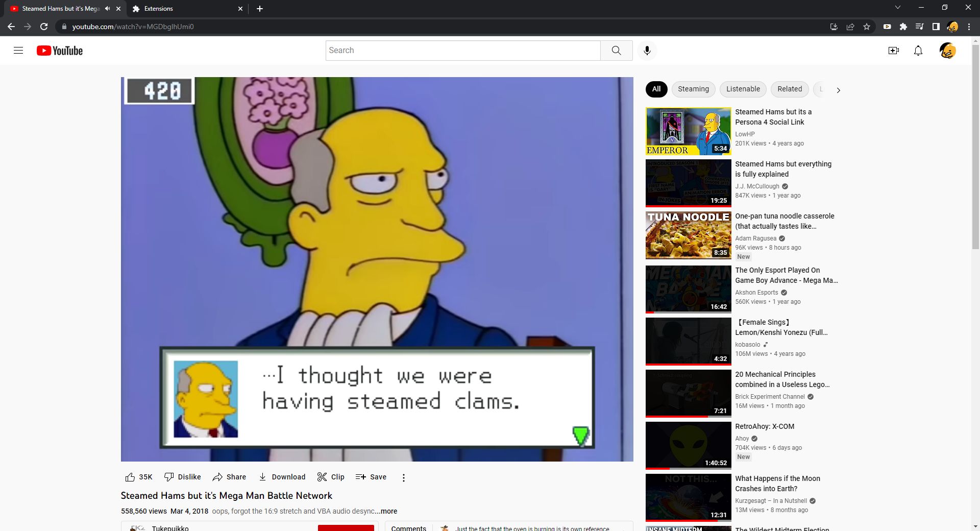Click the video player frame
This screenshot has height=531, width=980.
[x=377, y=269]
